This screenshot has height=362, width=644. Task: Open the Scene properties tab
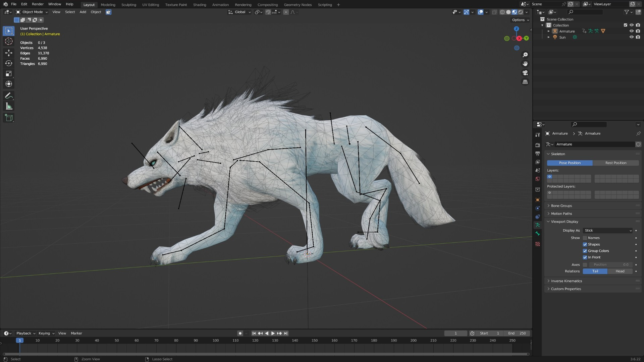[x=538, y=170]
